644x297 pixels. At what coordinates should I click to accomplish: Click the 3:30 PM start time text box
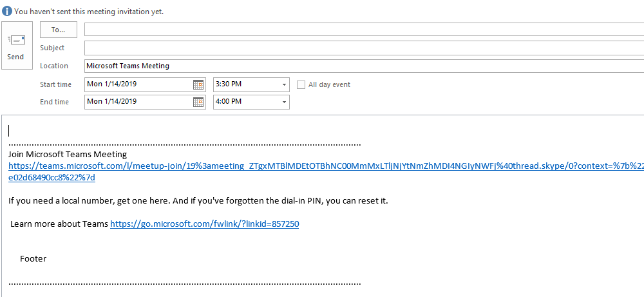click(246, 84)
